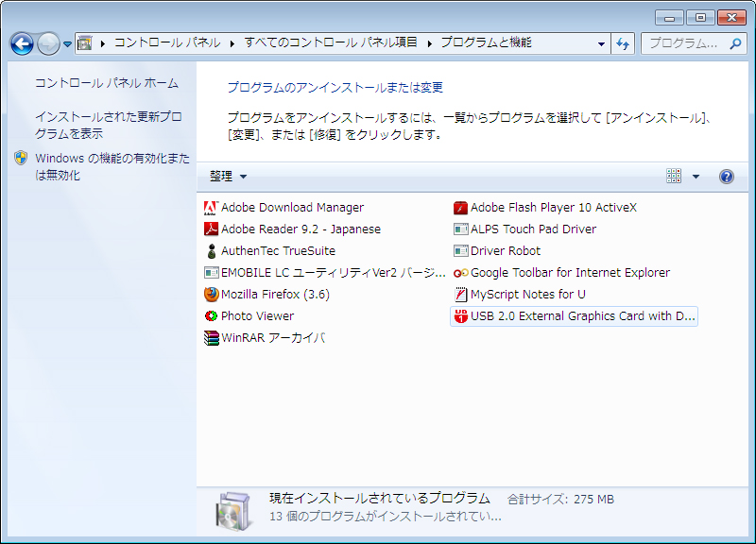Open コントロール パネル ホーム link
Image resolution: width=756 pixels, height=544 pixels.
click(107, 83)
